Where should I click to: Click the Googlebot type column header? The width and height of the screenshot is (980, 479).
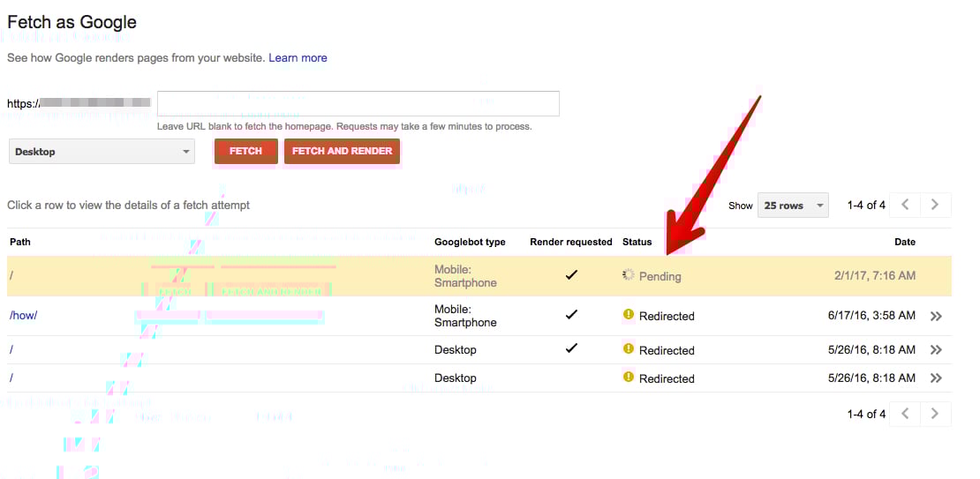click(470, 242)
